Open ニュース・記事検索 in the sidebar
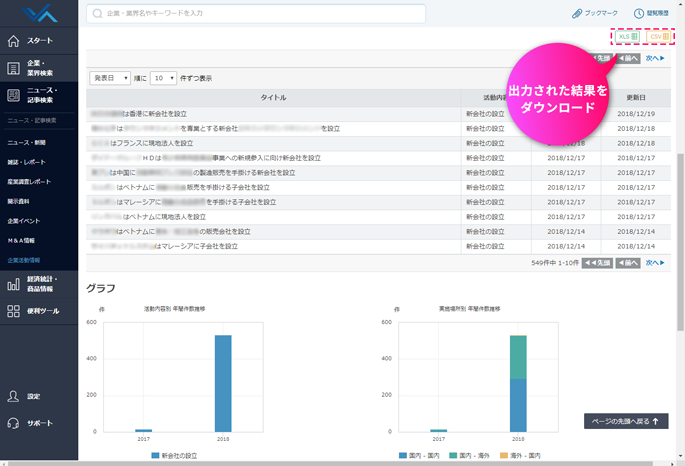This screenshot has width=685, height=466. click(39, 95)
